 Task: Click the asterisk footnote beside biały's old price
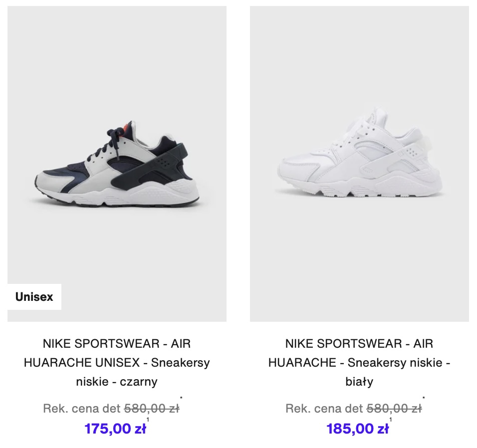pos(424,398)
